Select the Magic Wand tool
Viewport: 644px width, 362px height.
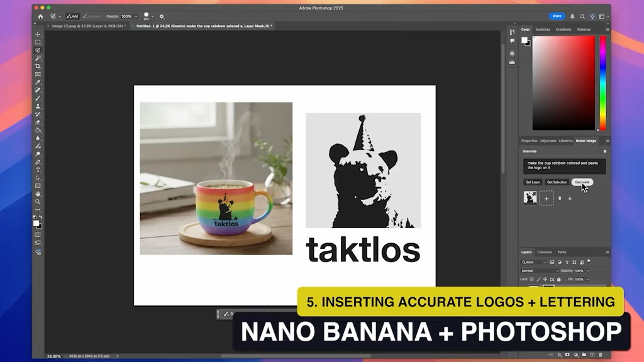(x=38, y=58)
